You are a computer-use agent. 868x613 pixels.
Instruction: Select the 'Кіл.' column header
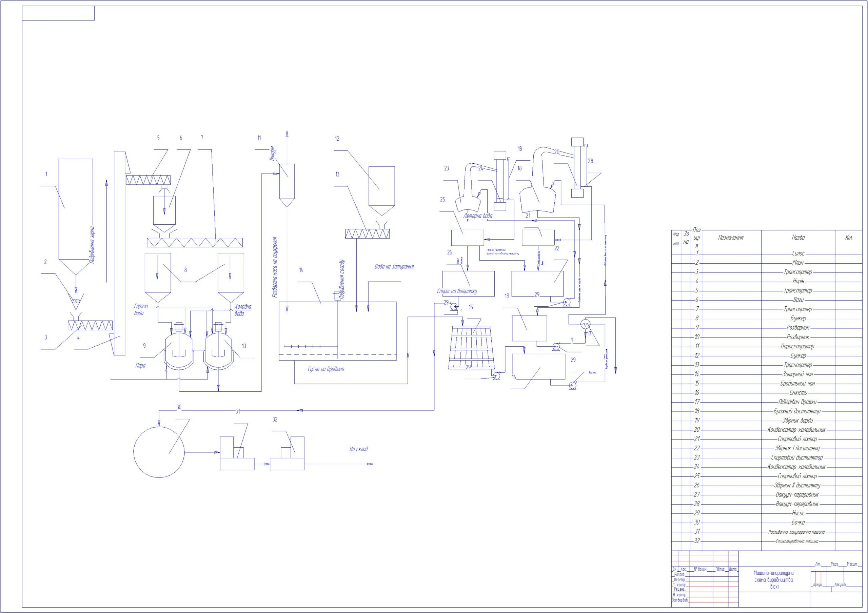(x=848, y=238)
